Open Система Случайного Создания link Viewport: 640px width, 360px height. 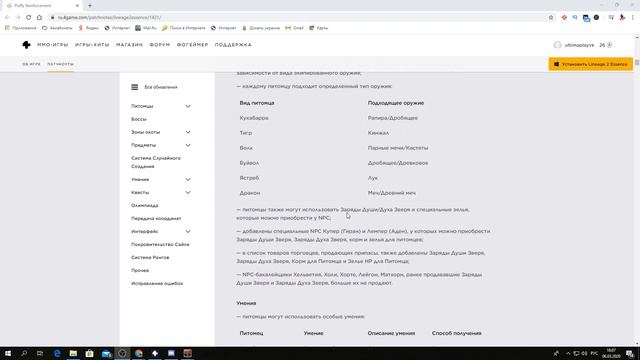click(x=156, y=162)
